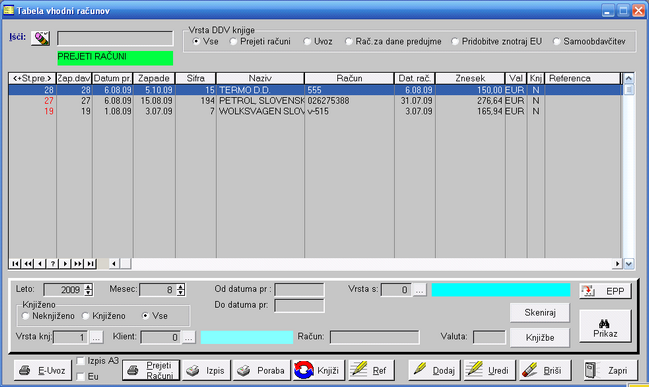
Task: Sort by Zapade column header
Action: pyautogui.click(x=154, y=78)
